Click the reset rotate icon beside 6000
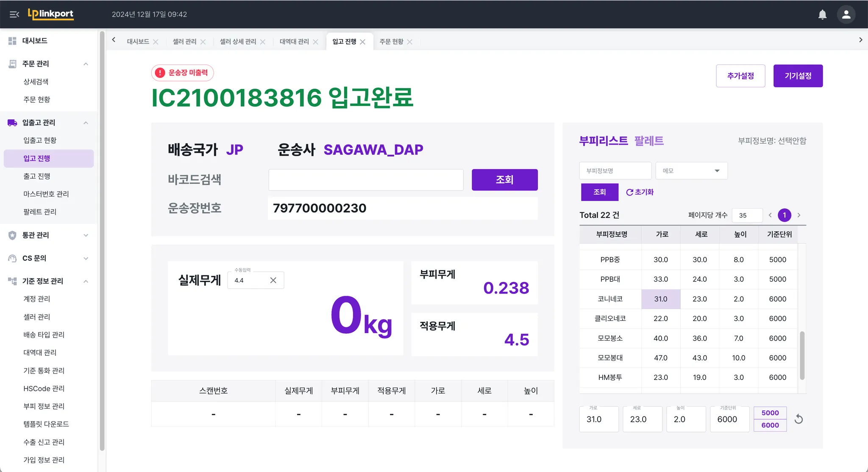Image resolution: width=868 pixels, height=472 pixels. click(x=798, y=419)
